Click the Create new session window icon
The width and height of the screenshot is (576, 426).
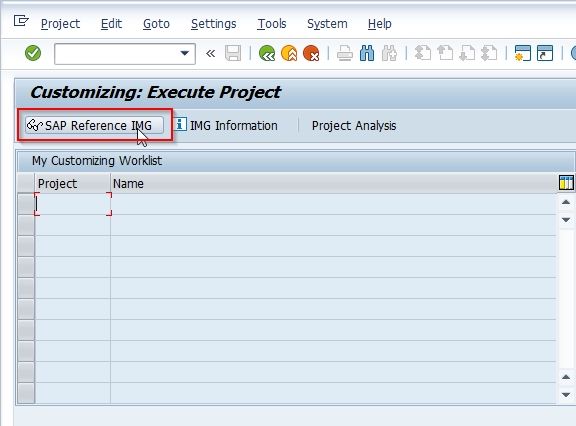click(523, 53)
